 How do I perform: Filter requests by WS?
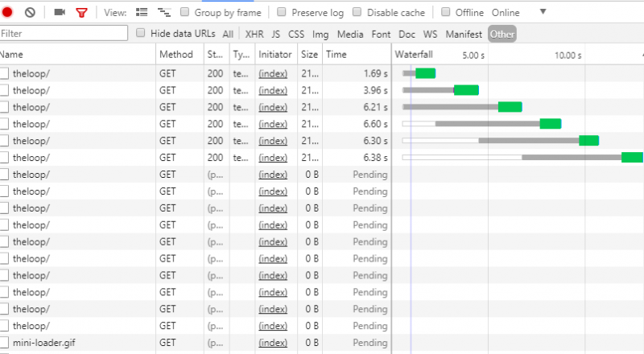click(x=430, y=34)
